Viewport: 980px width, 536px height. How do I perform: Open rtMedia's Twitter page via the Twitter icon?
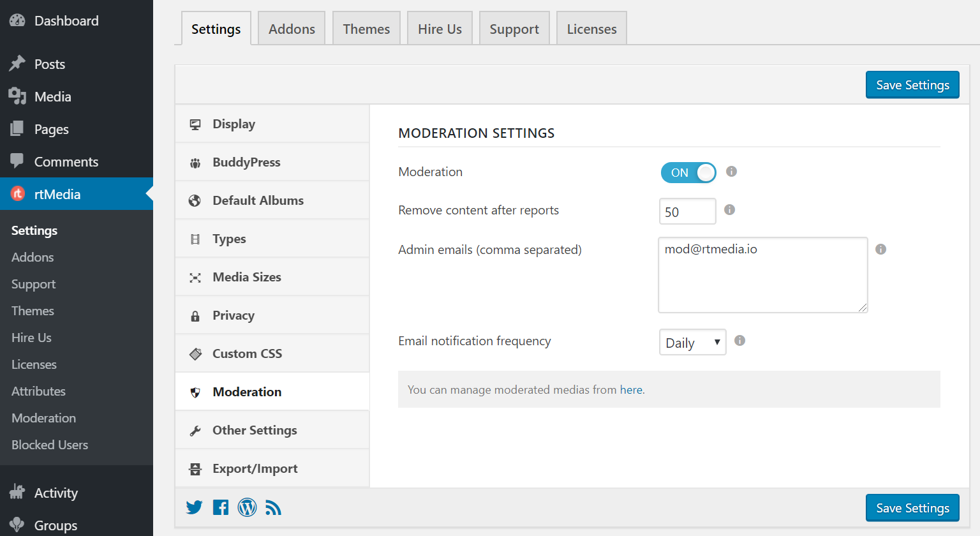194,507
